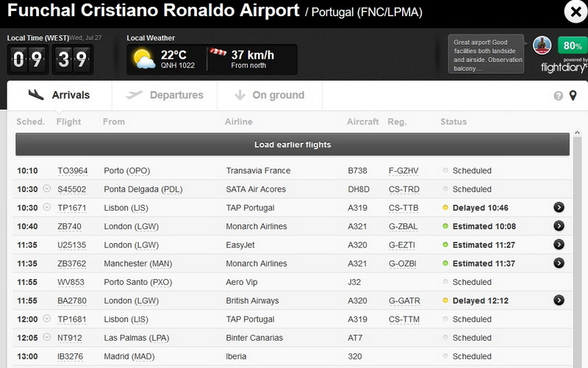Screen dimensions: 588x368
Task: Open flight IB3276 link
Action: point(70,356)
